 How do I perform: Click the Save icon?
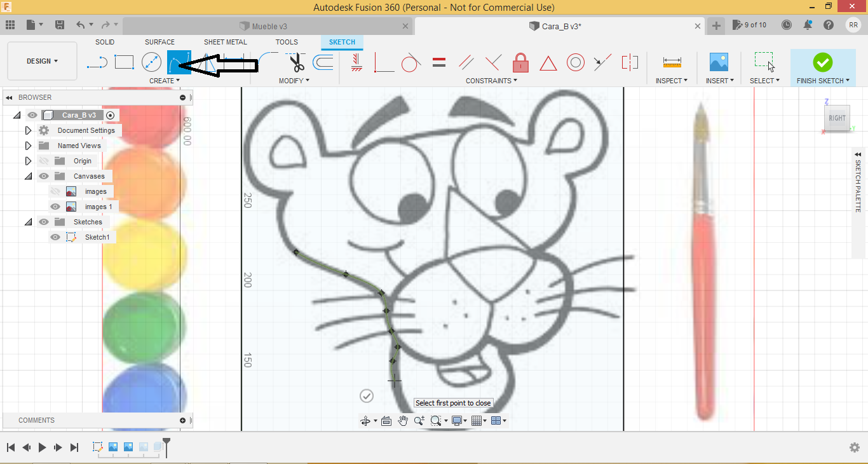tap(60, 25)
